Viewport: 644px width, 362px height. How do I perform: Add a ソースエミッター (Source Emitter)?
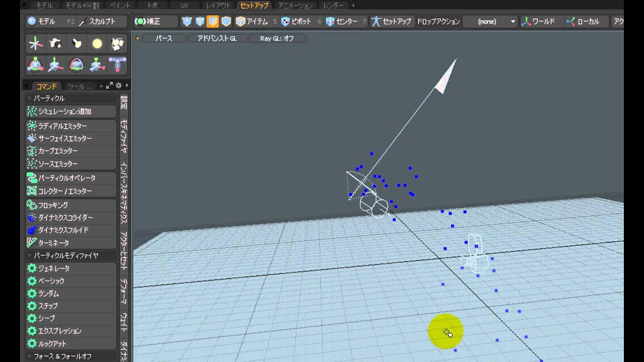point(71,163)
